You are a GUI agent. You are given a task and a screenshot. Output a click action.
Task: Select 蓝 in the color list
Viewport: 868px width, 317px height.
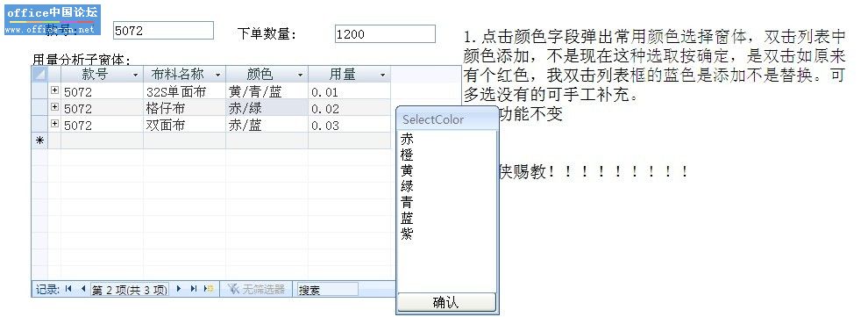point(407,217)
